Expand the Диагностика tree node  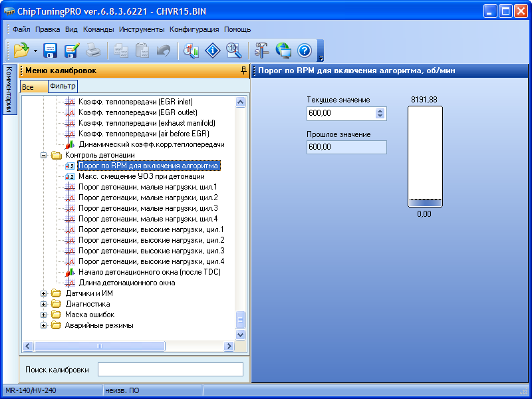pyautogui.click(x=45, y=304)
